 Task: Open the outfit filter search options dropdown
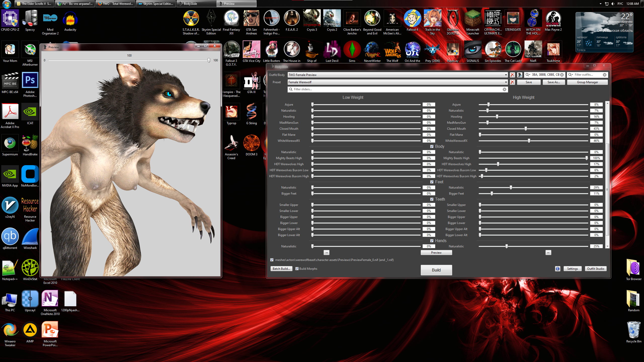(571, 75)
